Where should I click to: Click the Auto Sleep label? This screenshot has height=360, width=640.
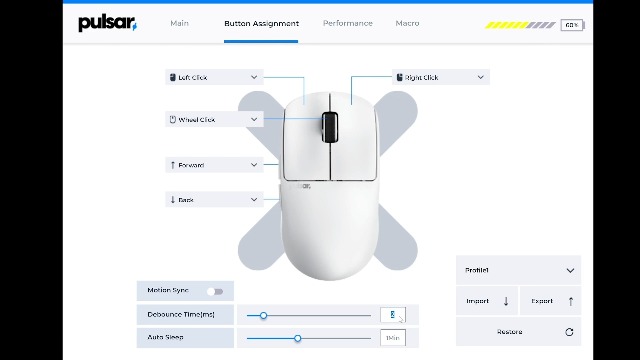(165, 337)
